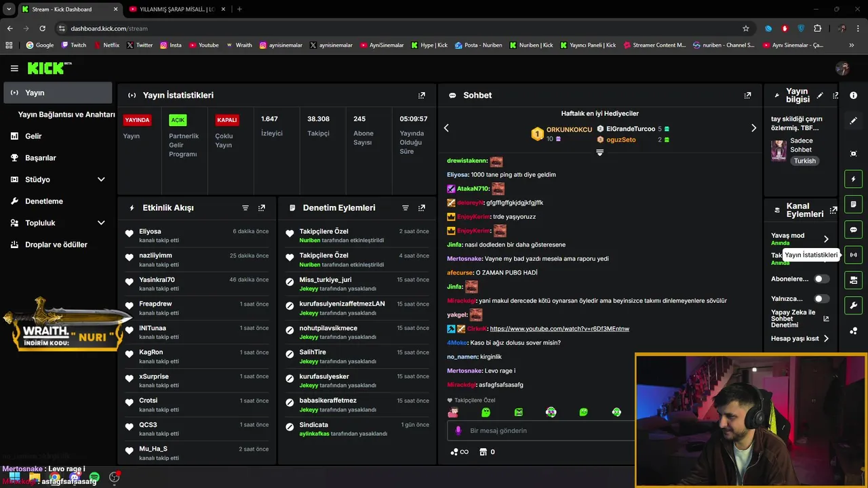
Task: Open the Twitch bookmark
Action: tap(74, 45)
